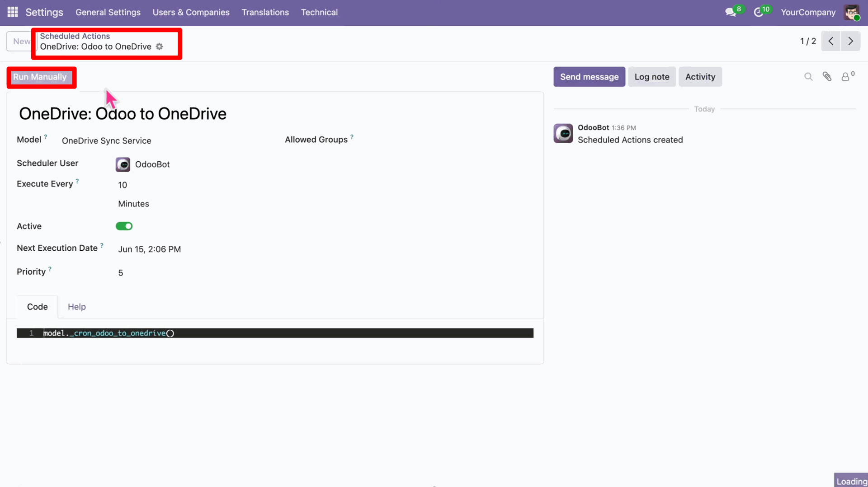Image resolution: width=868 pixels, height=487 pixels.
Task: Open the gear actions menu beside record name
Action: point(159,47)
